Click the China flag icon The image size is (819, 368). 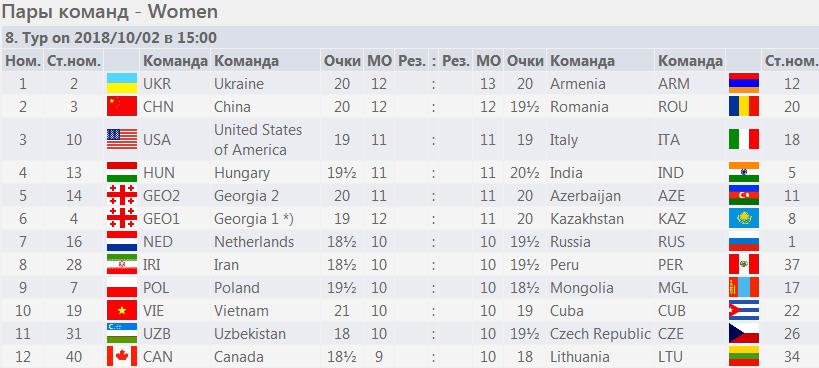(122, 106)
